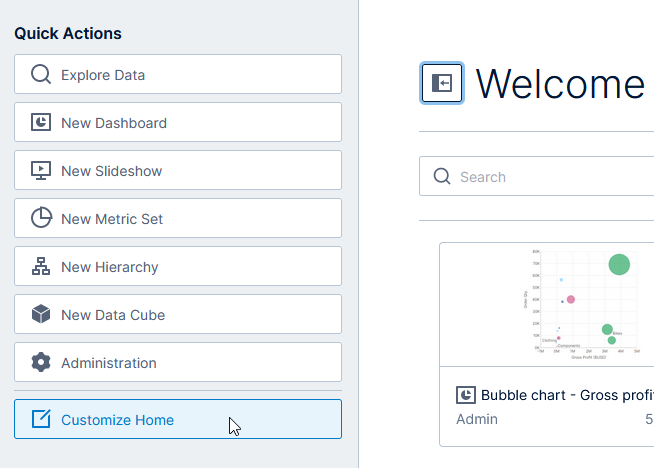The image size is (654, 468).
Task: Click the New Dashboard chart icon
Action: tap(41, 123)
